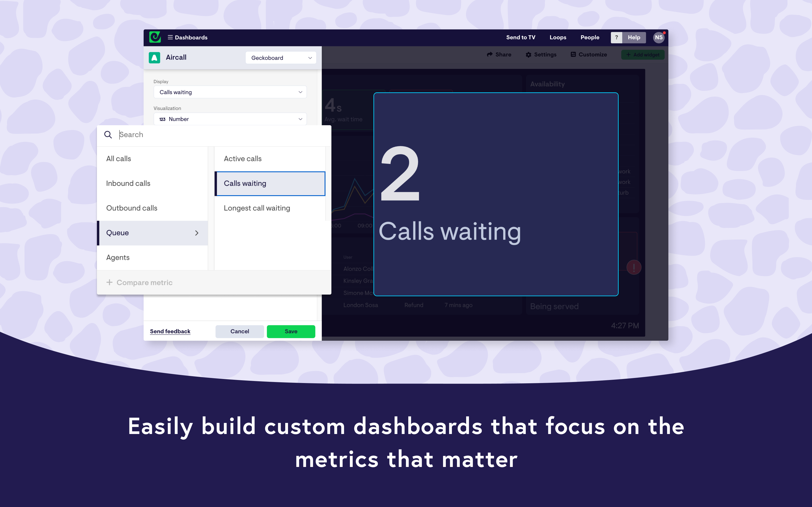Click the Send feedback link
This screenshot has width=812, height=507.
(x=170, y=331)
